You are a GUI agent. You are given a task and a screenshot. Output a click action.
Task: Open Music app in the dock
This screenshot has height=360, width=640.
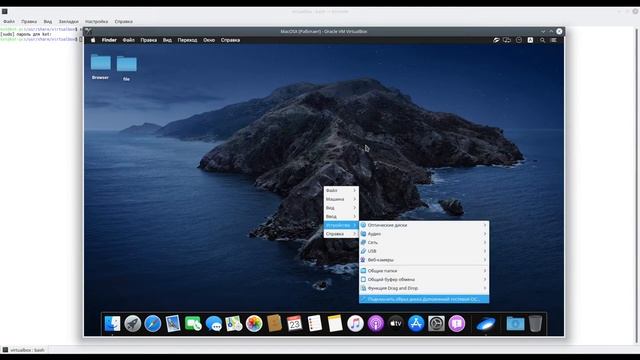(x=355, y=324)
